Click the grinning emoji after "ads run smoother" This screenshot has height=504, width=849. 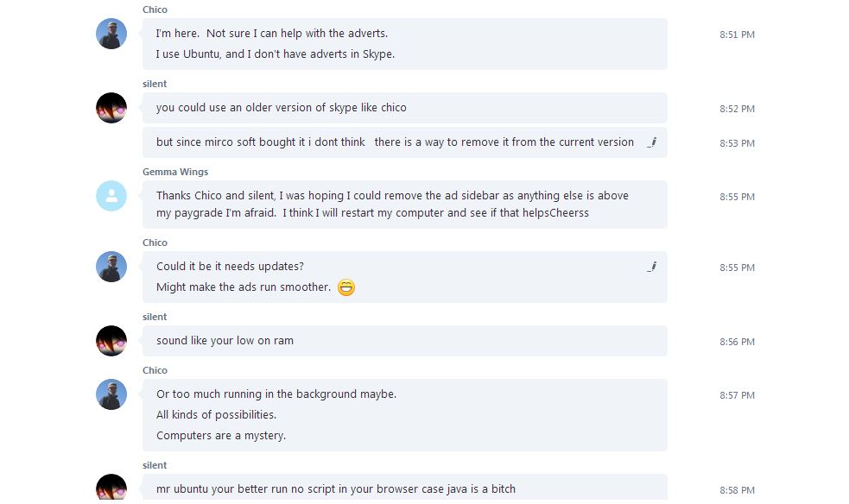346,287
